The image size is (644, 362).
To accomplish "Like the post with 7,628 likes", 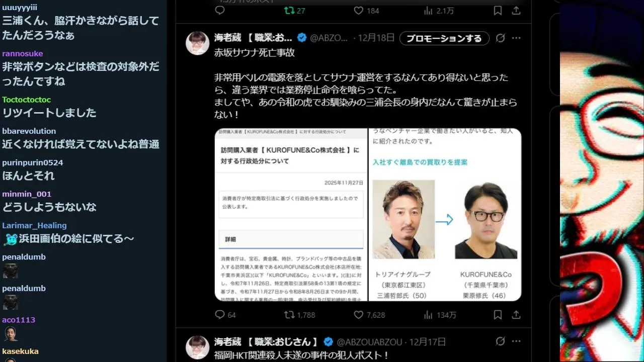I will click(x=369, y=315).
